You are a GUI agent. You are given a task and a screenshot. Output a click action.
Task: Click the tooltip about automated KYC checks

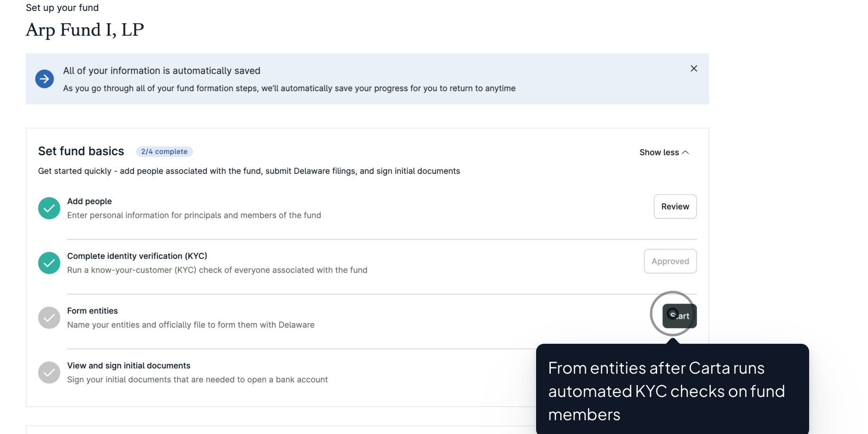pos(672,391)
